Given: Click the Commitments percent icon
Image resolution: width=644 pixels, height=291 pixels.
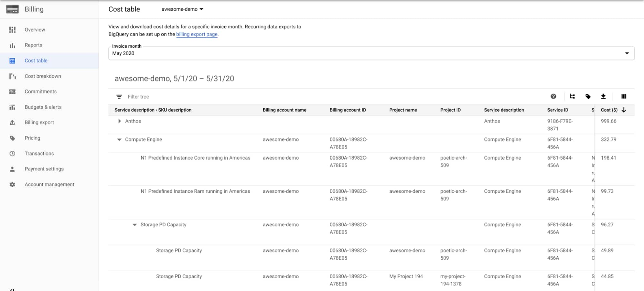Looking at the screenshot, I should (x=12, y=92).
